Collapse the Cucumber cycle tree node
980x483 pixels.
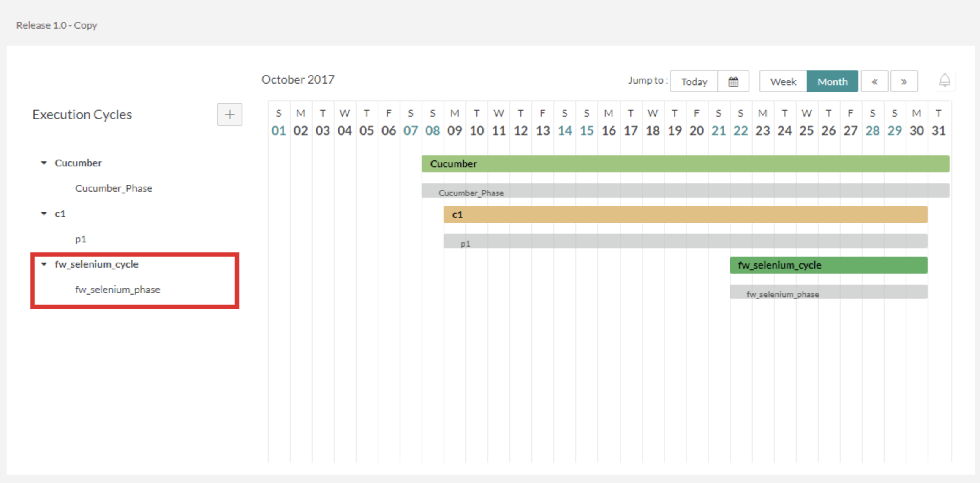[44, 163]
